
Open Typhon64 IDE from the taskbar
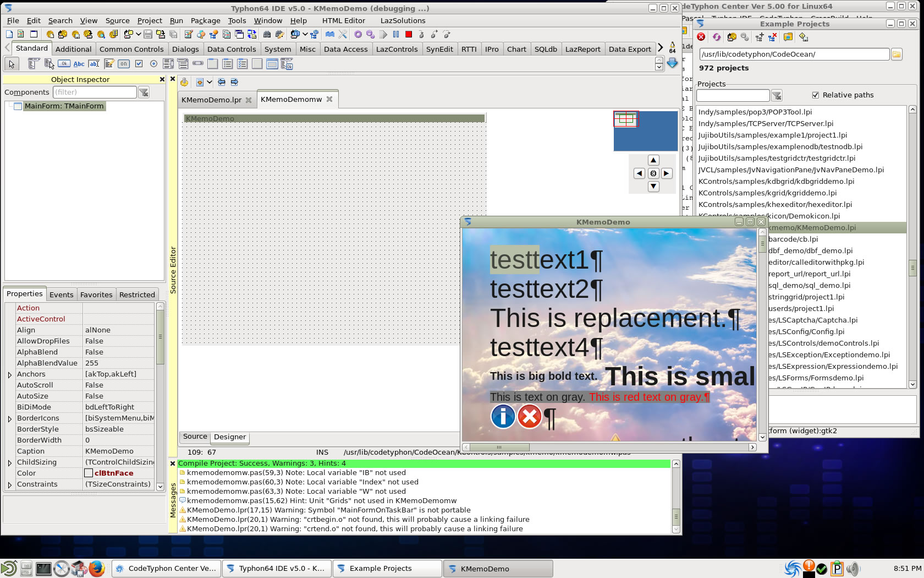277,569
